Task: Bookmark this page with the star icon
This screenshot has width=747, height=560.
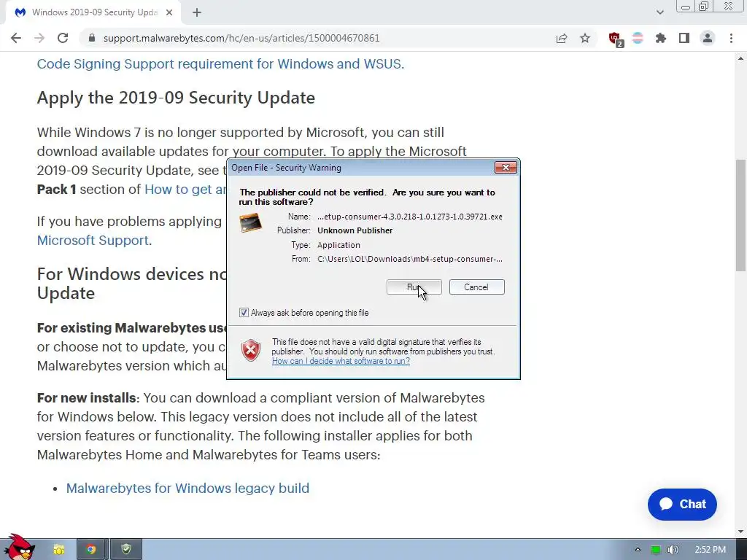Action: coord(585,38)
